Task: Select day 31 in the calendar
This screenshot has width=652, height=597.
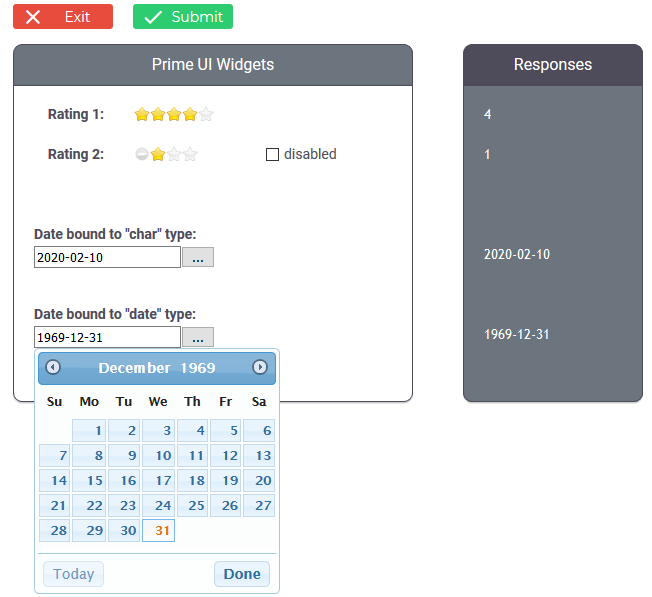Action: pyautogui.click(x=158, y=530)
